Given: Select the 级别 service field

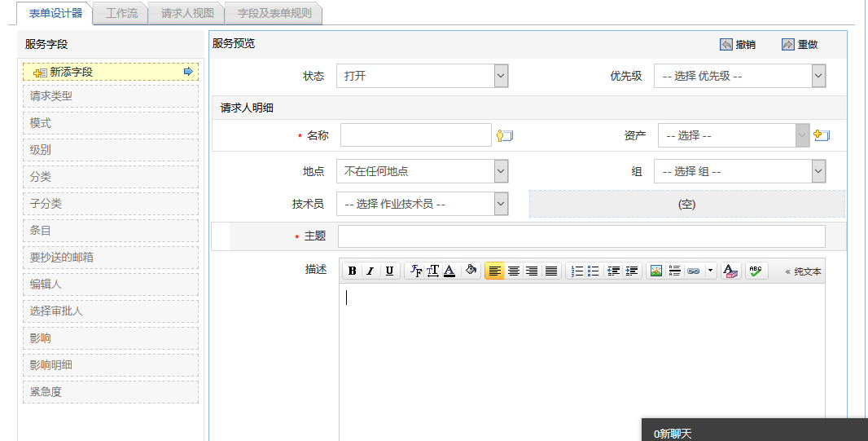Looking at the screenshot, I should point(111,150).
